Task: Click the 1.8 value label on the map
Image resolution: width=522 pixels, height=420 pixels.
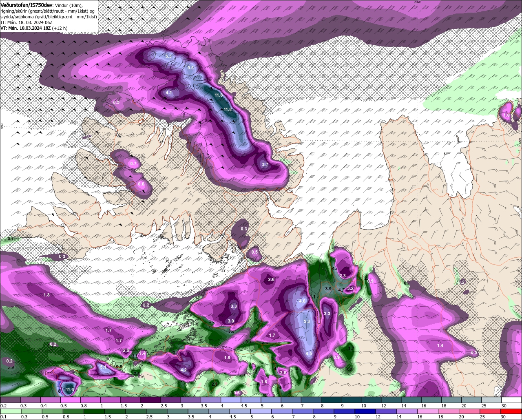Action: tap(46, 295)
